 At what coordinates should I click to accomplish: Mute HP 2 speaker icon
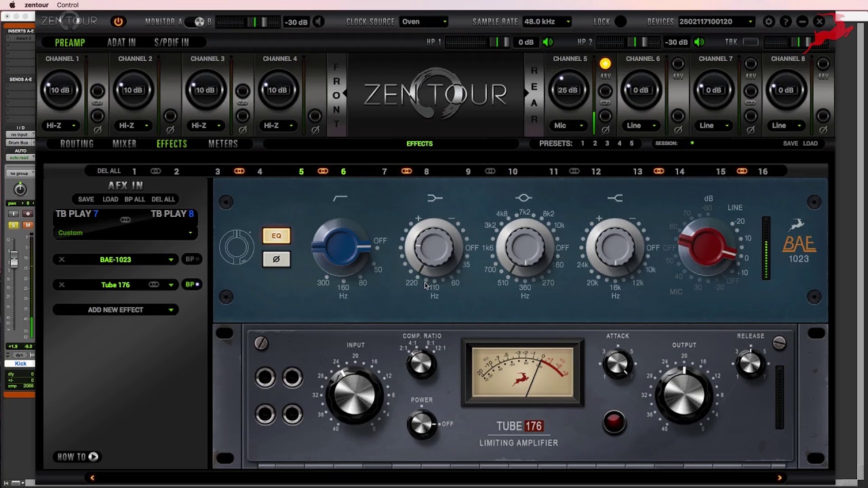tap(699, 42)
